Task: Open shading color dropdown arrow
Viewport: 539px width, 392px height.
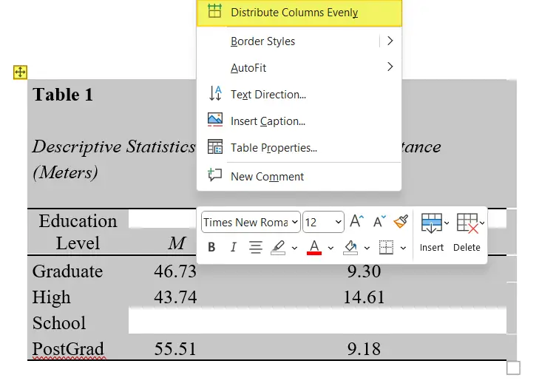Action: click(367, 248)
